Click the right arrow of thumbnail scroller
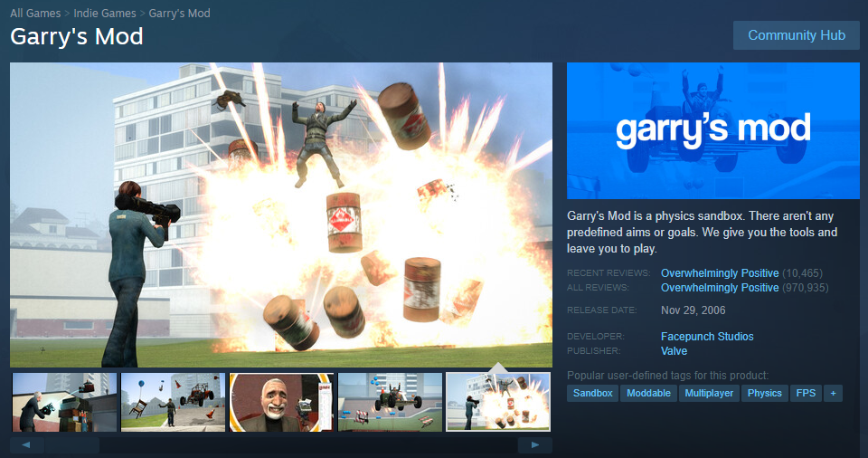 point(534,444)
